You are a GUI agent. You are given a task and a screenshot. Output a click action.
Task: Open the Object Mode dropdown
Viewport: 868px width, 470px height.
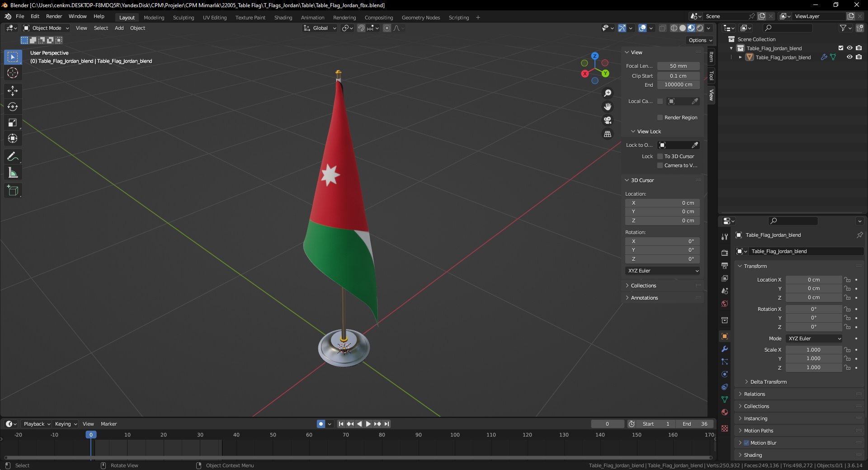pos(46,28)
